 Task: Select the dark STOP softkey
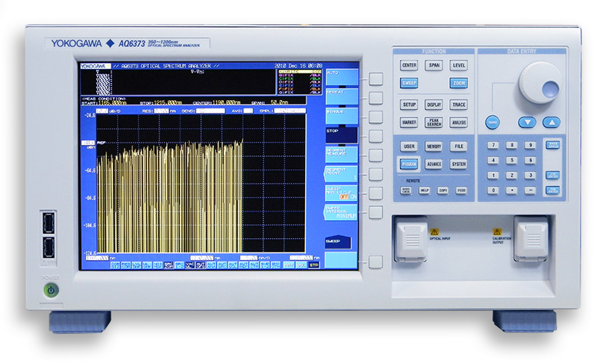point(342,136)
